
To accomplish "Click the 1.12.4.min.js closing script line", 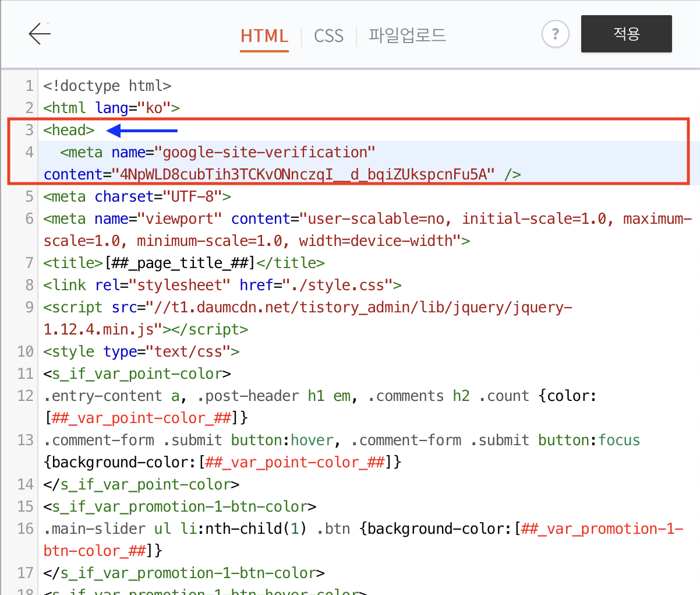I will (146, 329).
